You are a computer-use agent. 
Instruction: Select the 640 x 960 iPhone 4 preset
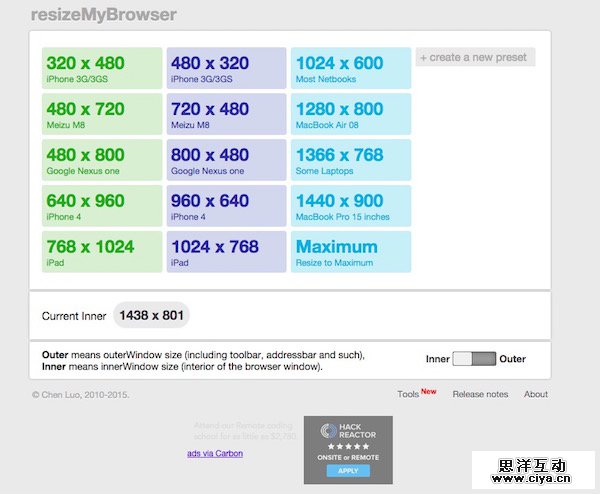(102, 206)
